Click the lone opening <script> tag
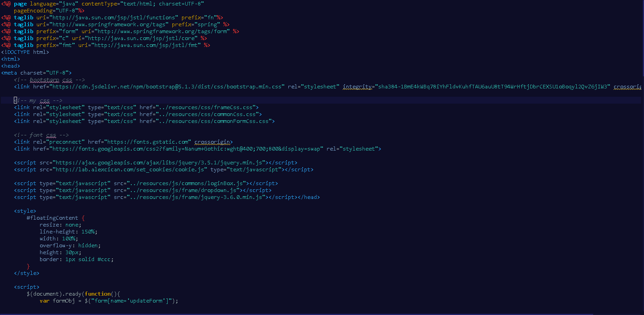Viewport: 644px width, 315px height. pyautogui.click(x=27, y=287)
